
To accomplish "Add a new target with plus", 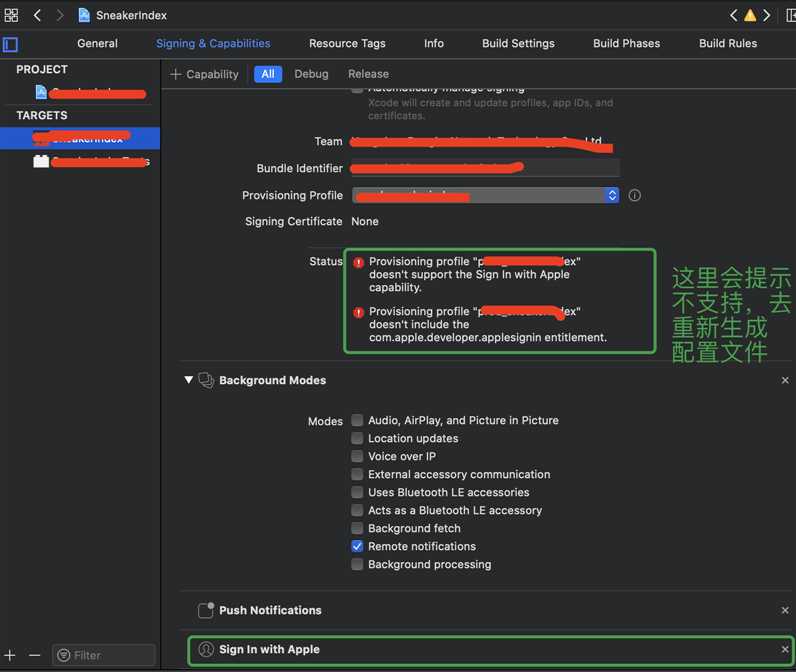I will (10, 655).
